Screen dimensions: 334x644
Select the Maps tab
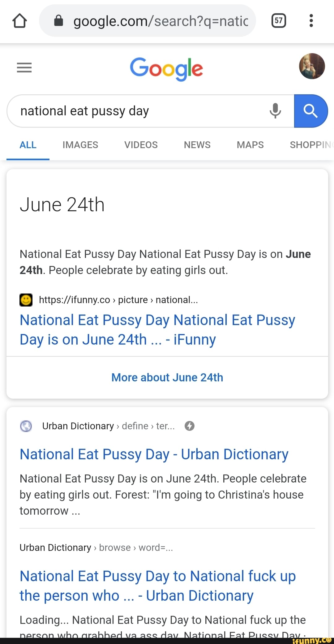tap(250, 145)
